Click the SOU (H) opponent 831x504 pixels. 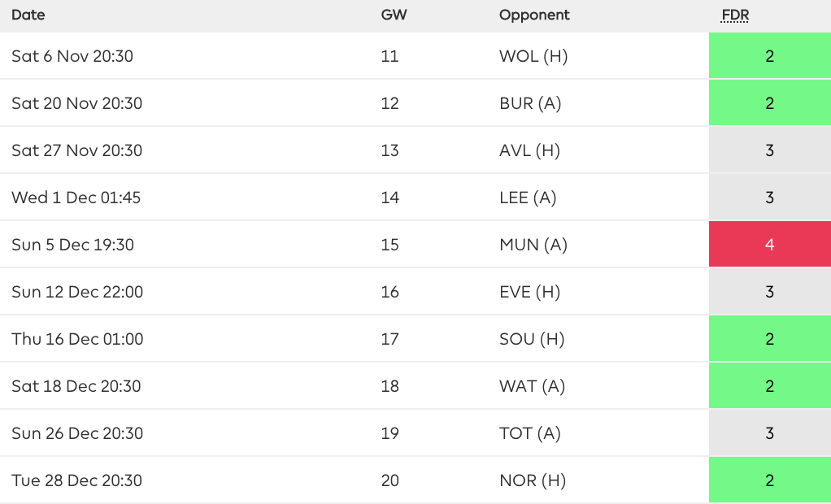532,339
